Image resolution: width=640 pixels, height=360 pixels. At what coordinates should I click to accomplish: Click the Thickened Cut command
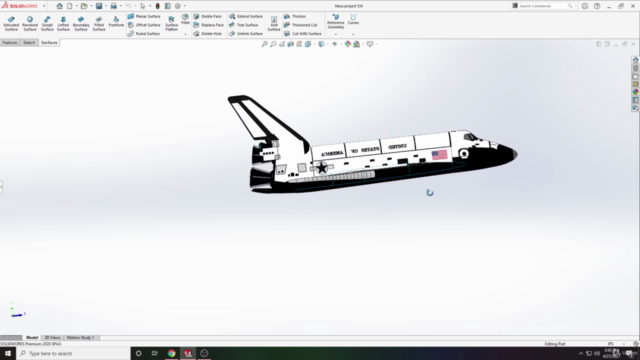point(300,25)
